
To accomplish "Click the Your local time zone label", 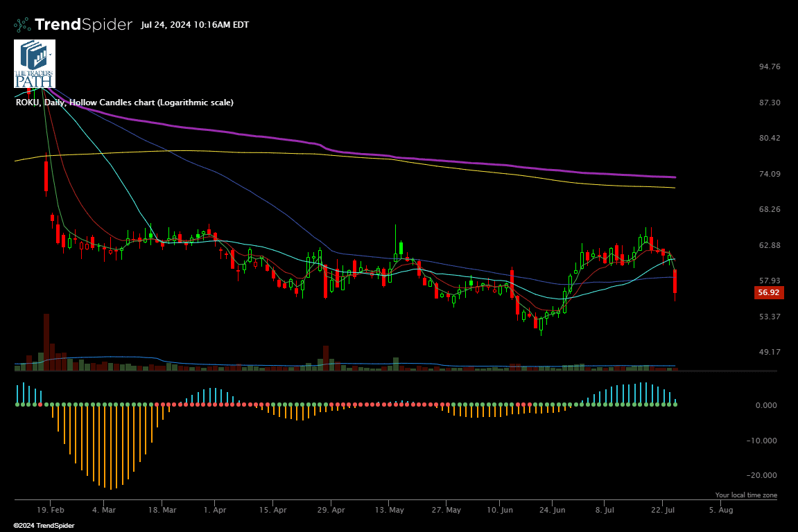I will (x=746, y=495).
